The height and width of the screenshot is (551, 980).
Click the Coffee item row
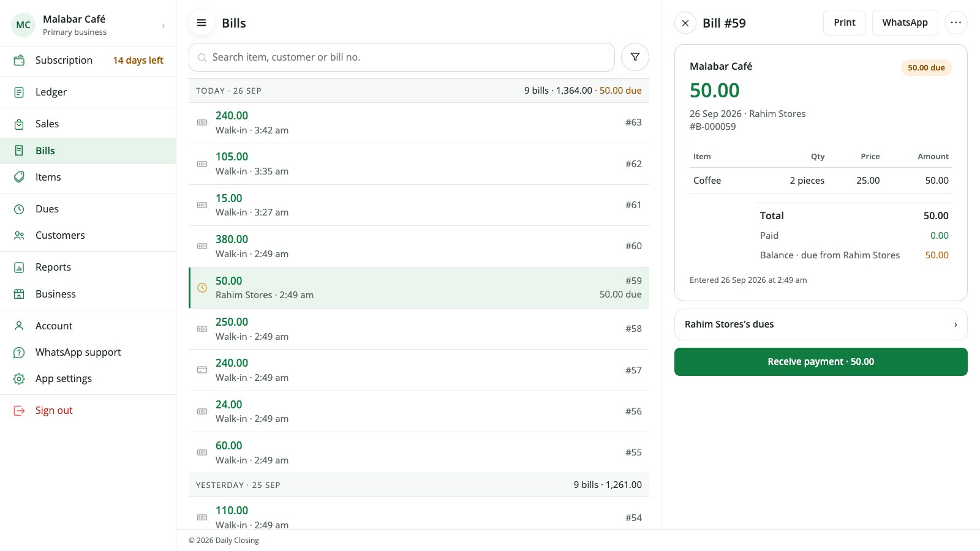click(x=821, y=181)
